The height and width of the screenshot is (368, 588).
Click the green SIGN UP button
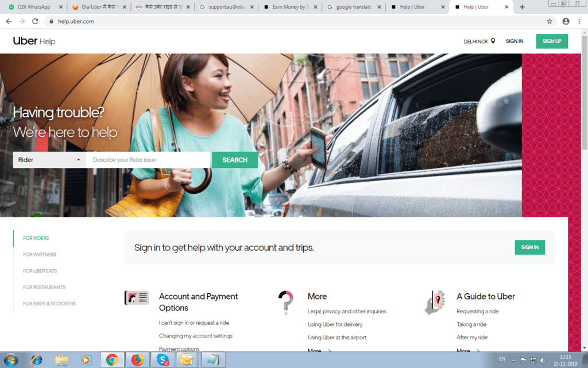pos(552,41)
